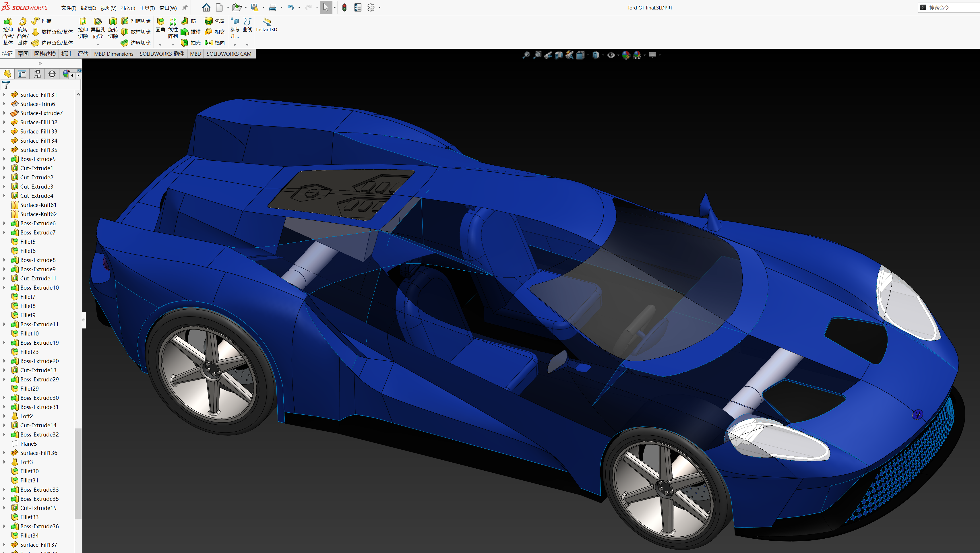This screenshot has height=553, width=980.
Task: Open the 文件(F) menu
Action: [x=69, y=8]
